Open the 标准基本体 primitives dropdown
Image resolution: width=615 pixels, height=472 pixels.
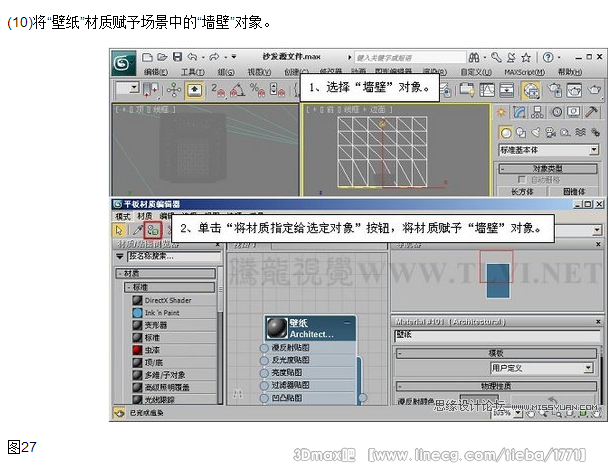click(x=549, y=150)
